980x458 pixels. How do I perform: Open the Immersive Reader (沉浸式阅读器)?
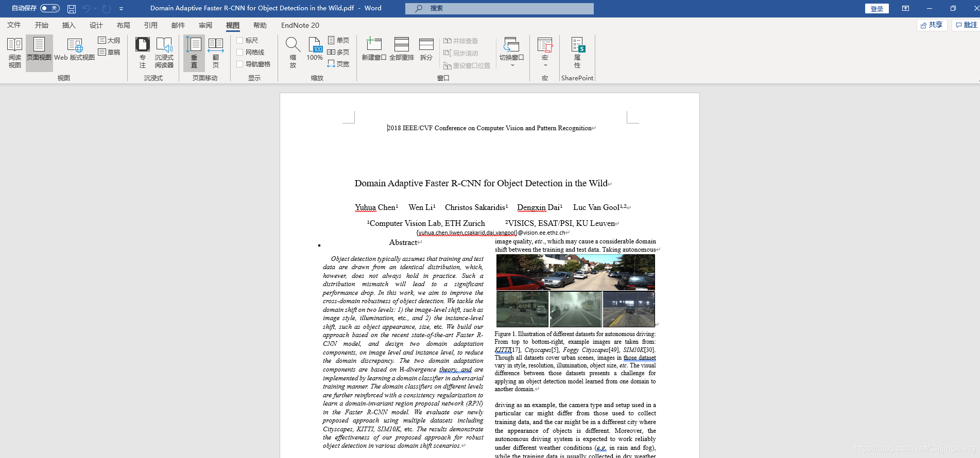[164, 52]
